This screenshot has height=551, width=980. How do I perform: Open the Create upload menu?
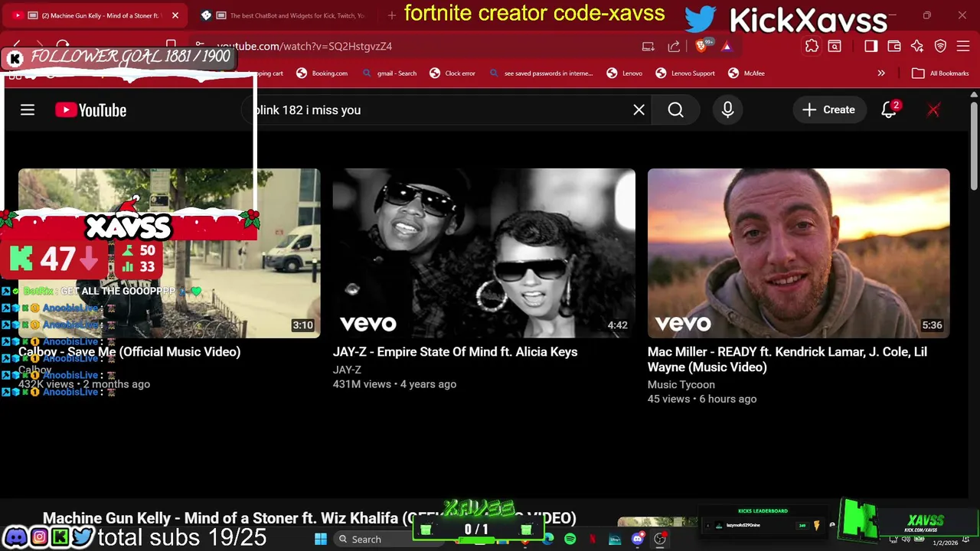(x=828, y=110)
